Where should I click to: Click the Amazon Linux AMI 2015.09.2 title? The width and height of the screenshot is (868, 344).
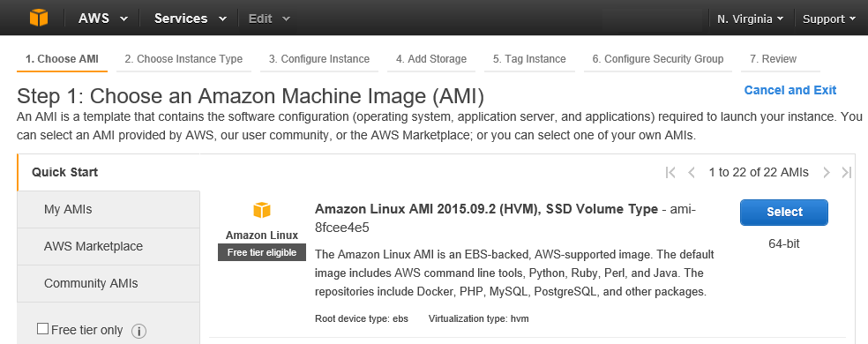click(x=486, y=209)
